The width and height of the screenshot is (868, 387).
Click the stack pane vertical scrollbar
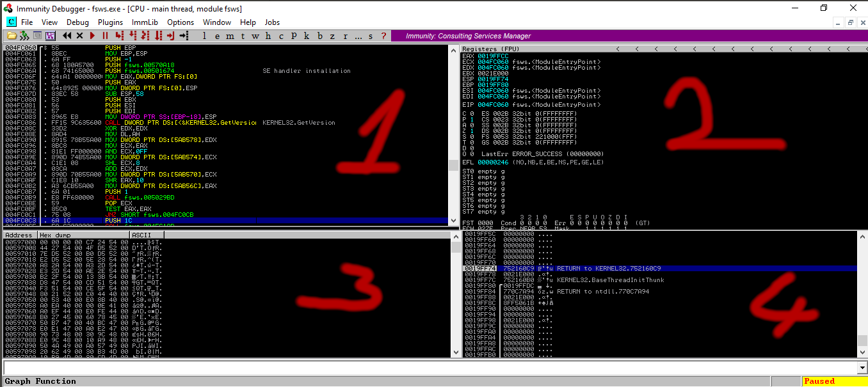click(863, 294)
